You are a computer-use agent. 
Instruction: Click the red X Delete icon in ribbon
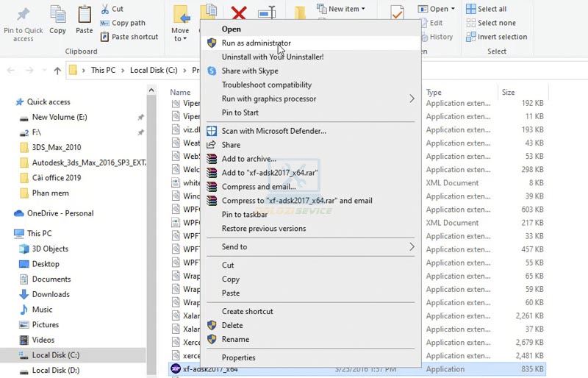point(238,13)
